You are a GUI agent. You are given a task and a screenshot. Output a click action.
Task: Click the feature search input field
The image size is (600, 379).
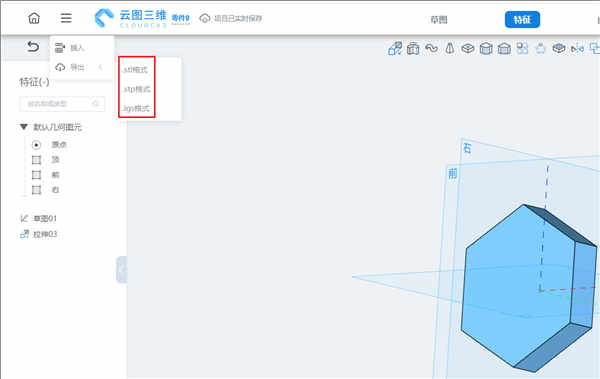(62, 104)
